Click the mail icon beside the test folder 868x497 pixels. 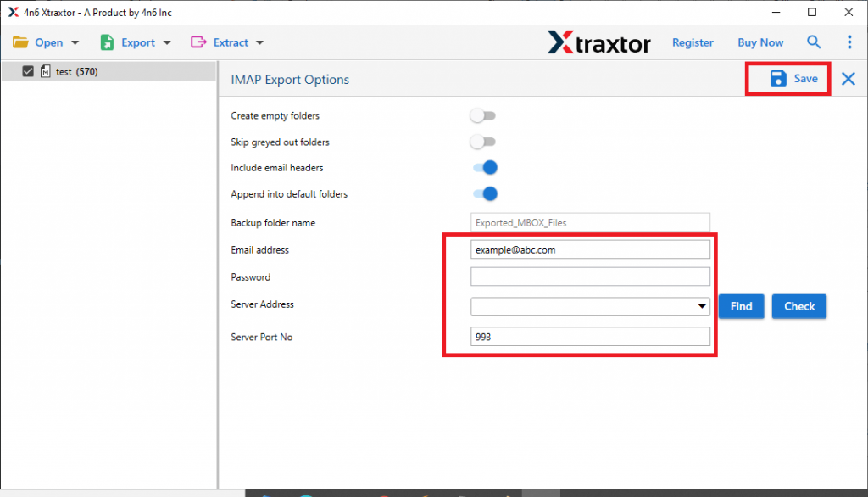click(45, 71)
